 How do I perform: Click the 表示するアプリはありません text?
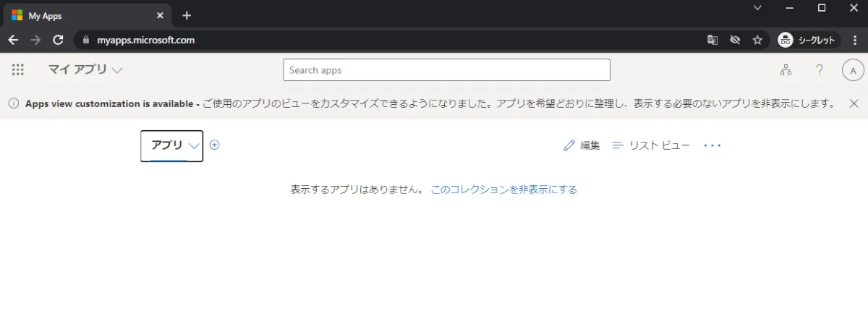(357, 190)
